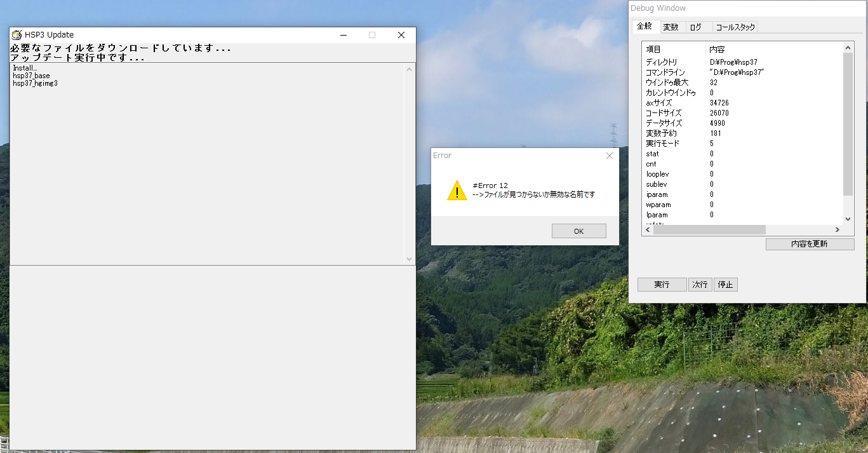This screenshot has height=453, width=868.
Task: Click the 内容を更新 button
Action: (809, 244)
